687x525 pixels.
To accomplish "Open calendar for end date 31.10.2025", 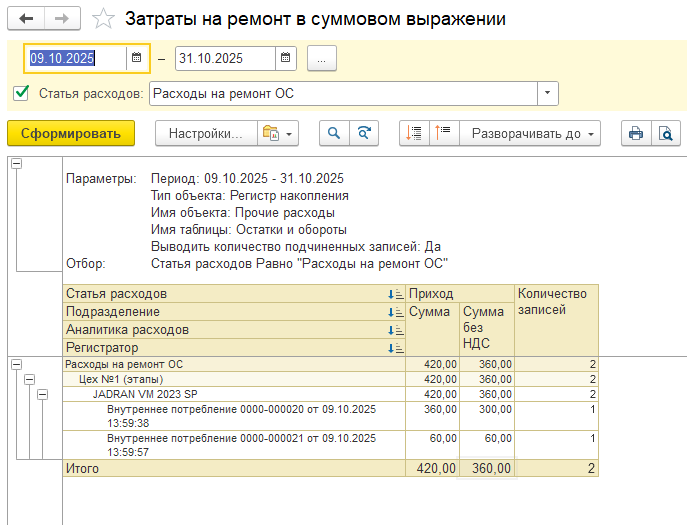I will coord(286,58).
